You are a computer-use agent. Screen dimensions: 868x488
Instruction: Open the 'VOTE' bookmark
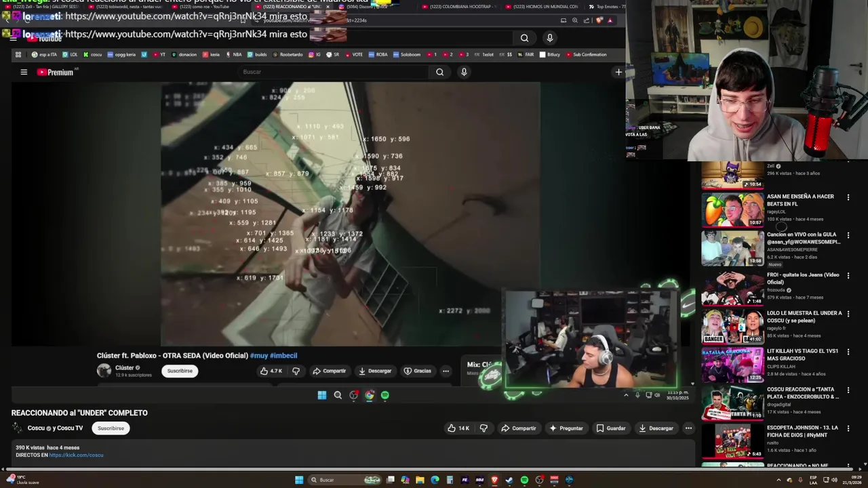coord(354,54)
